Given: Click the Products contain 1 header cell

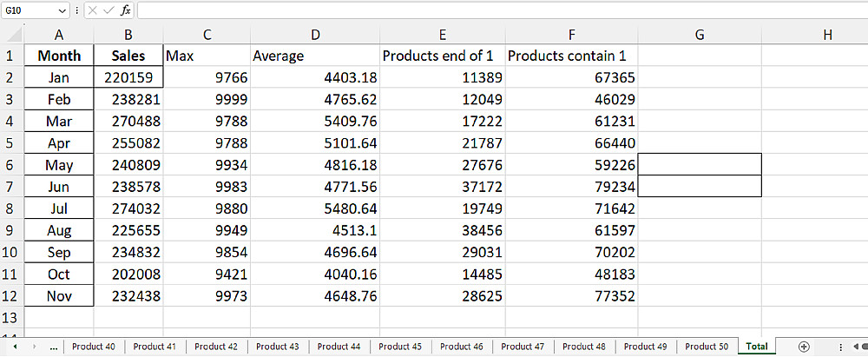Looking at the screenshot, I should tap(571, 56).
